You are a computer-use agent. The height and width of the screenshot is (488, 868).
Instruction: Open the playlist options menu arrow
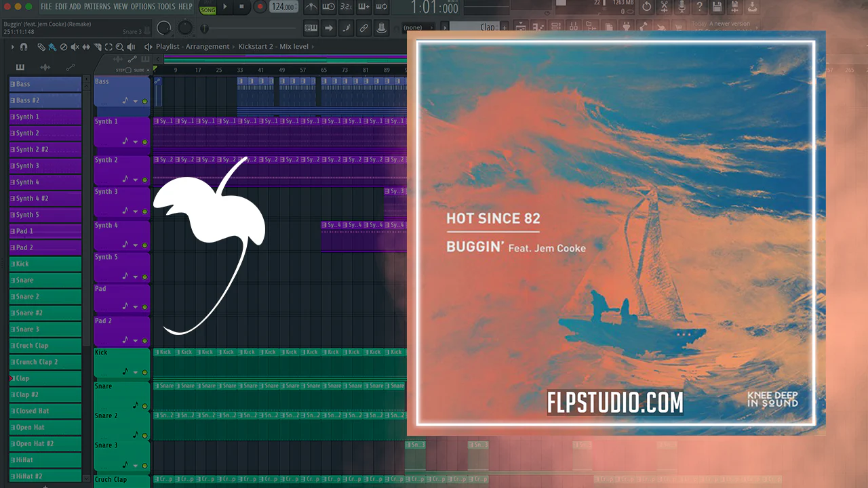(x=12, y=47)
